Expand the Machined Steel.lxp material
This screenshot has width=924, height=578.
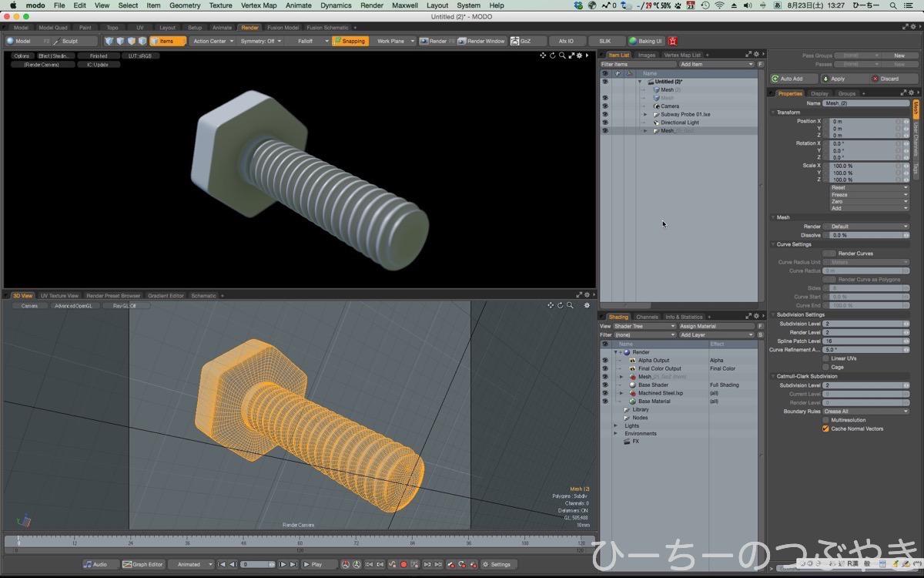point(621,393)
